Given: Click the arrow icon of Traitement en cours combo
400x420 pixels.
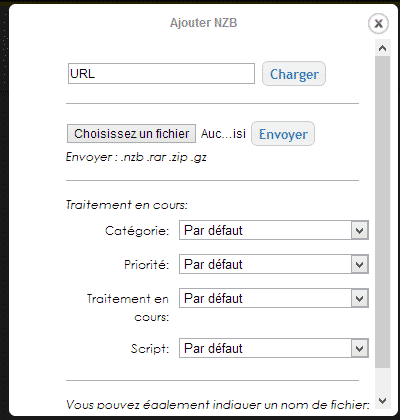Looking at the screenshot, I should [x=359, y=298].
